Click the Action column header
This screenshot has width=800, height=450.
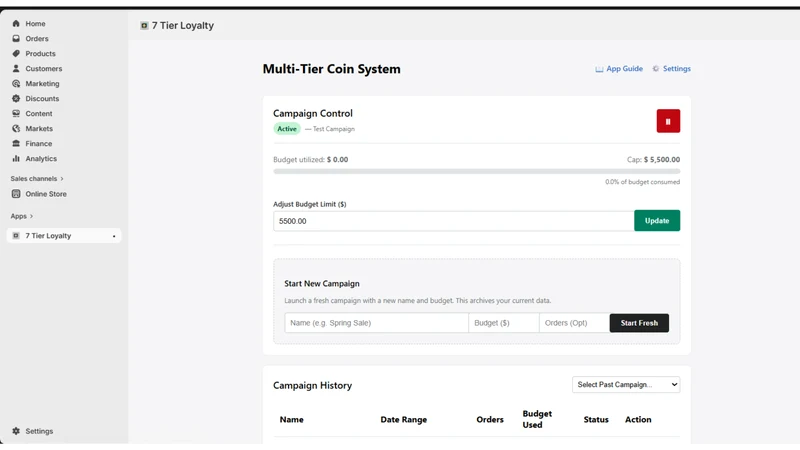[638, 419]
